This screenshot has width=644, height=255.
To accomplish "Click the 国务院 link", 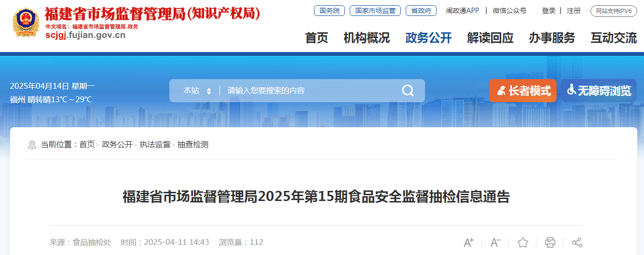I will click(329, 11).
